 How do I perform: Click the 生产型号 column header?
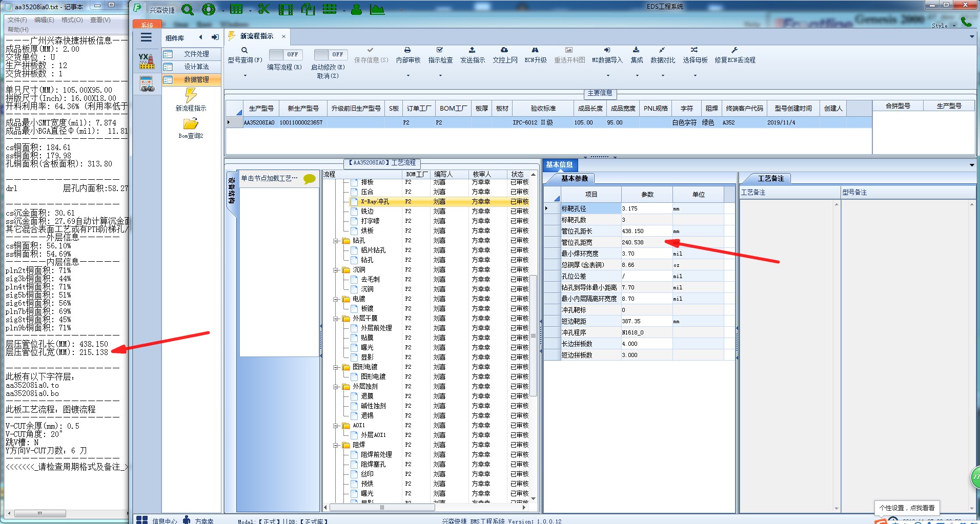pos(261,109)
